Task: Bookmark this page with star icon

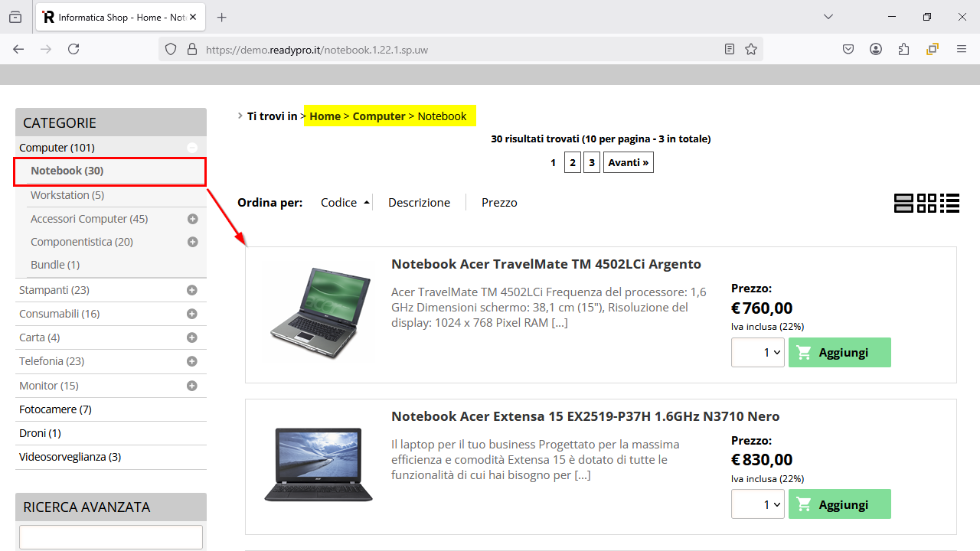Action: click(x=751, y=49)
